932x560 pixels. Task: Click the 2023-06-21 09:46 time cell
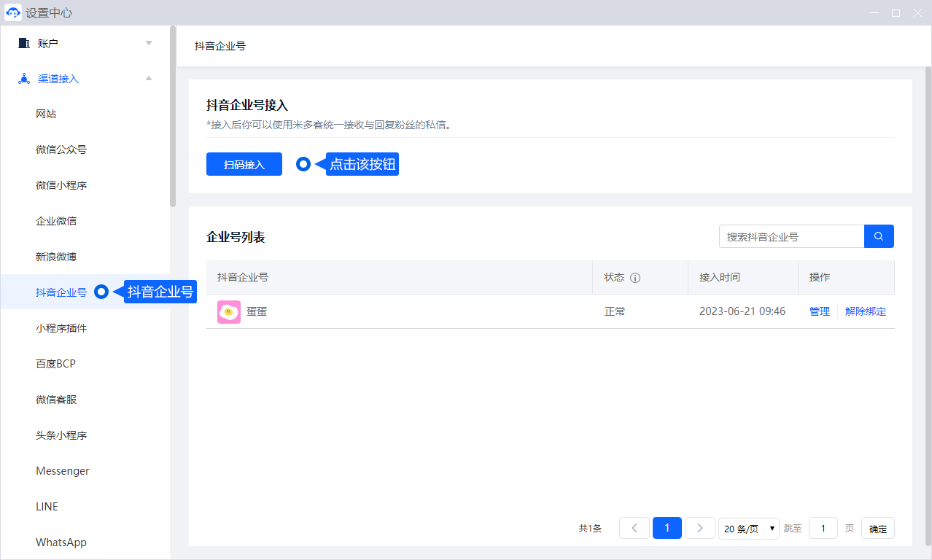pos(742,311)
